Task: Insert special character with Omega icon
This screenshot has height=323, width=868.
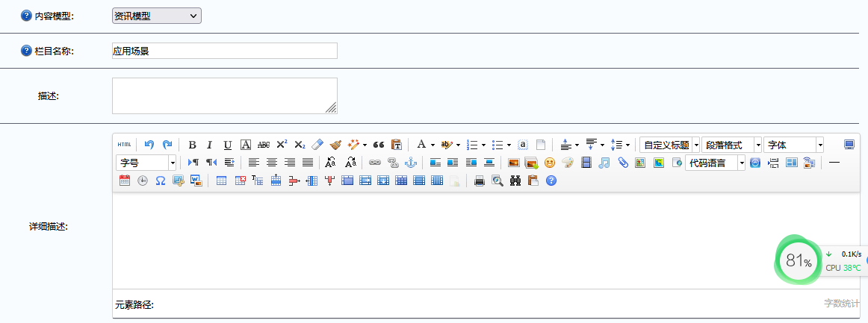Action: click(160, 181)
